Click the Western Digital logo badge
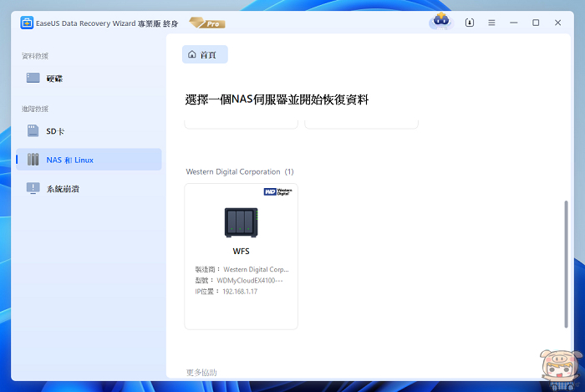 tap(278, 191)
